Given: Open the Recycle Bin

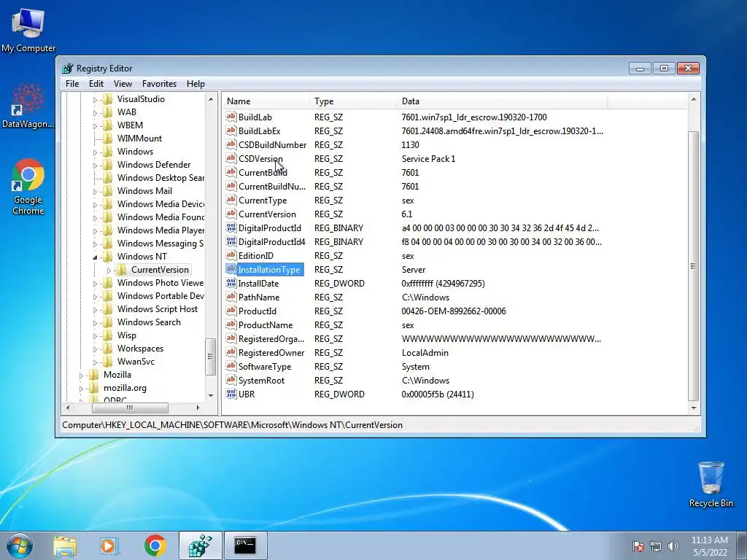Looking at the screenshot, I should (711, 484).
